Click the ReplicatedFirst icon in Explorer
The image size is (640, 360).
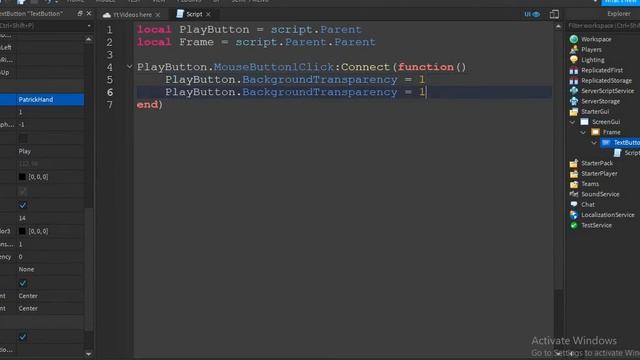click(x=574, y=70)
